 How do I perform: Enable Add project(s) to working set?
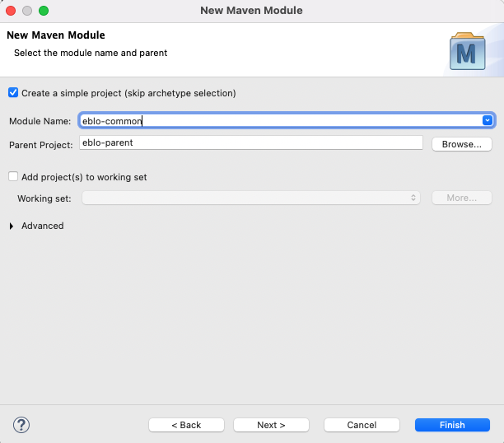click(13, 176)
